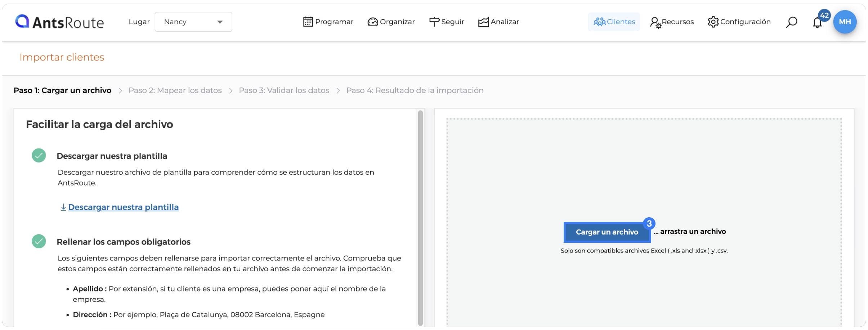
Task: Select Paso 2: Mapear los datos step
Action: (175, 90)
